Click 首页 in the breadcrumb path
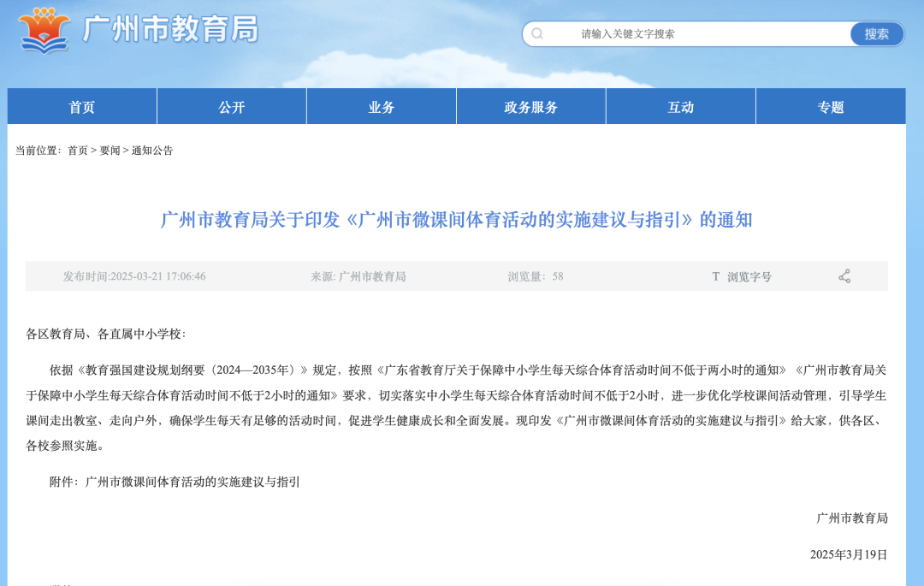This screenshot has height=586, width=924. click(78, 151)
